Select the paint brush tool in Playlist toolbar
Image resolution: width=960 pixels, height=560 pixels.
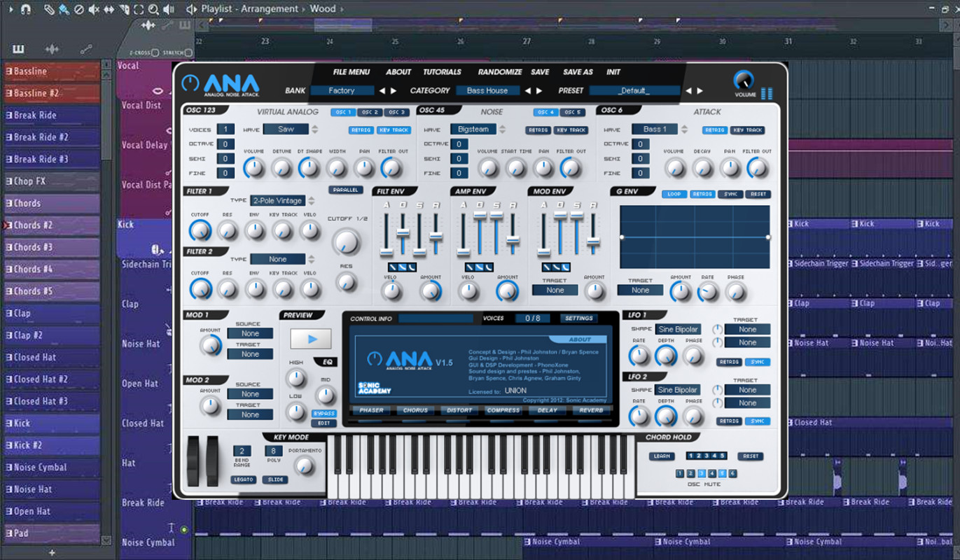pos(64,9)
